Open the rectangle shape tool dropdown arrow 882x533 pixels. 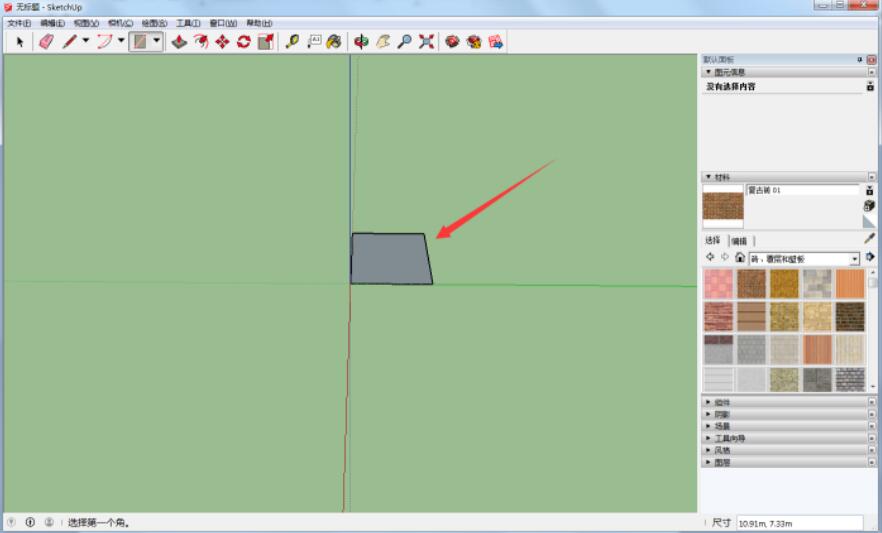click(x=157, y=41)
